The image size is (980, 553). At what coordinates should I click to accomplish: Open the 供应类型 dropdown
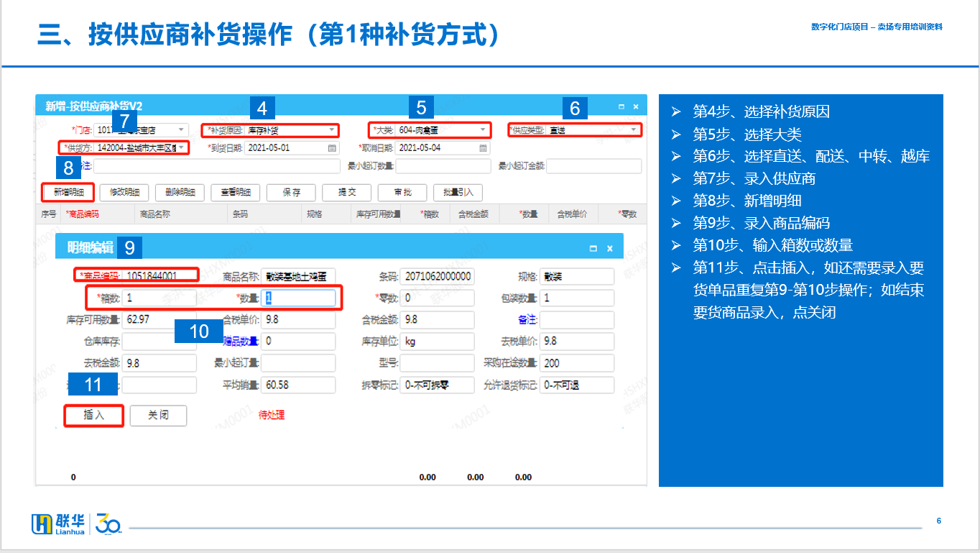click(634, 130)
